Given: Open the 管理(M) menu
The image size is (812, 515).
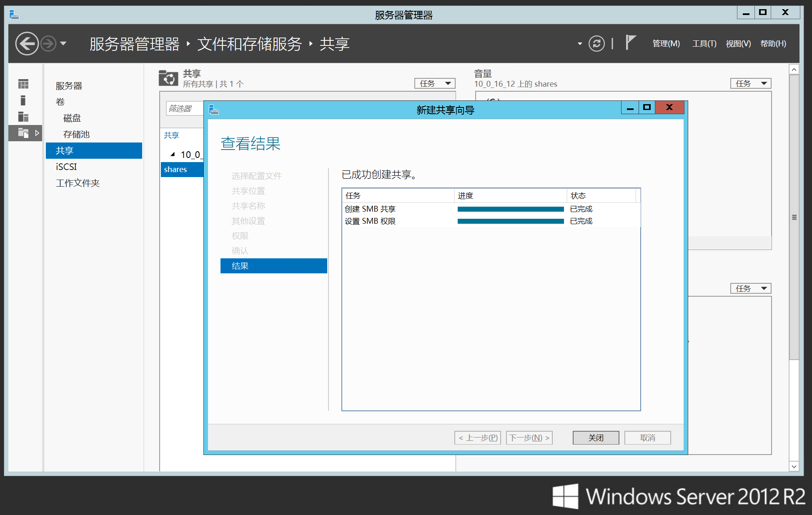Looking at the screenshot, I should [666, 43].
